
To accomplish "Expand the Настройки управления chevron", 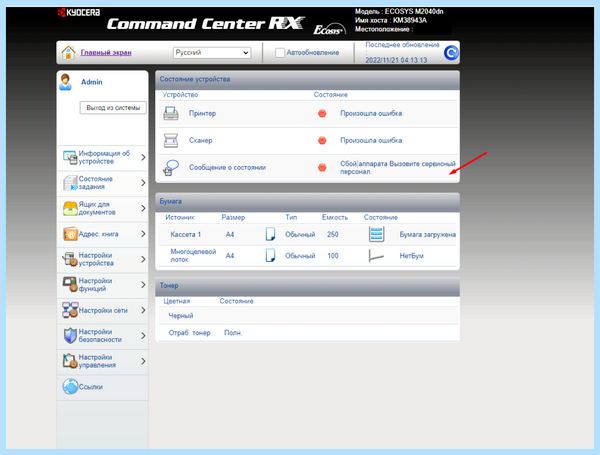I will [x=143, y=361].
